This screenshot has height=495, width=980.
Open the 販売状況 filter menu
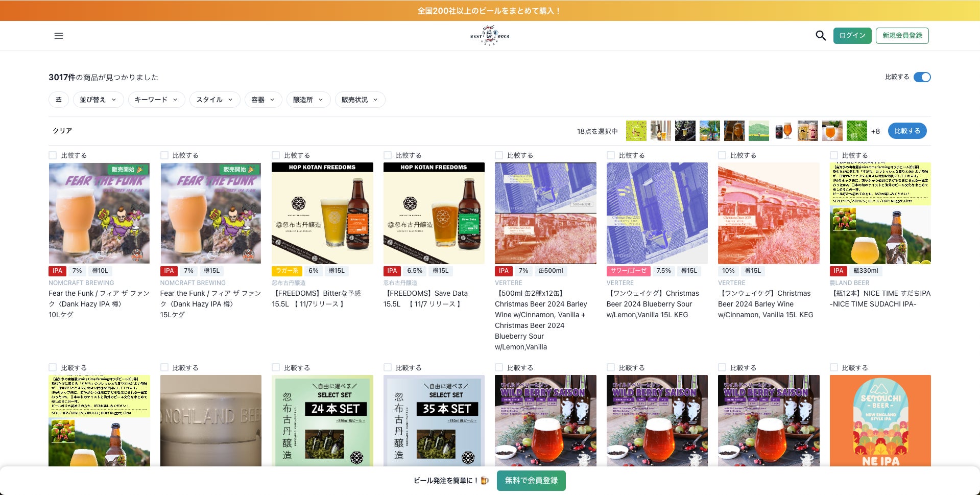pos(360,100)
